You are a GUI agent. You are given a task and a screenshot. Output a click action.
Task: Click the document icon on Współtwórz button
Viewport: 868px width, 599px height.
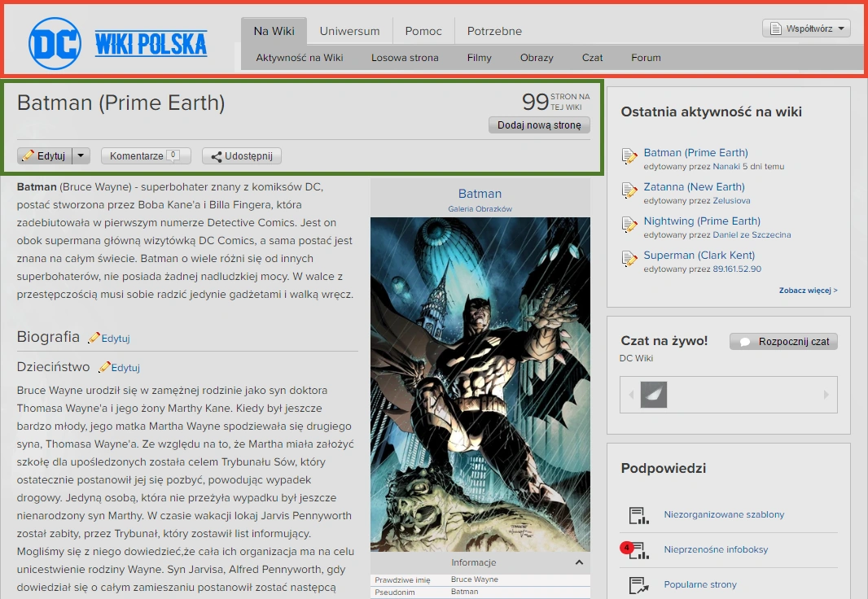[x=775, y=28]
